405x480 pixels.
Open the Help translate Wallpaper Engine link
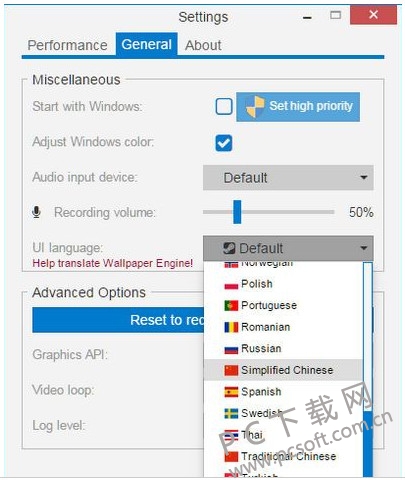(113, 263)
